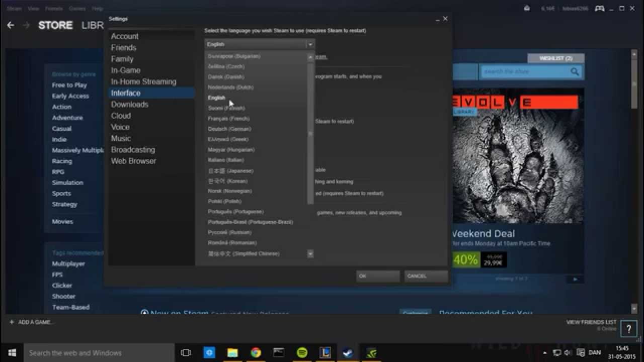Switch to Broadcasting settings
The height and width of the screenshot is (362, 644).
pos(133,150)
